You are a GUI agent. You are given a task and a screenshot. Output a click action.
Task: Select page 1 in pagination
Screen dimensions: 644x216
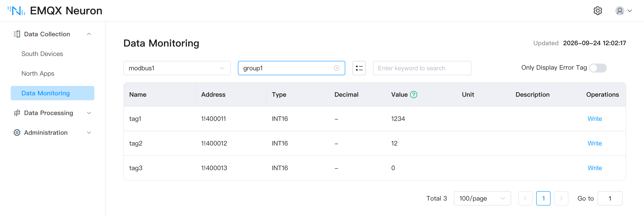543,198
